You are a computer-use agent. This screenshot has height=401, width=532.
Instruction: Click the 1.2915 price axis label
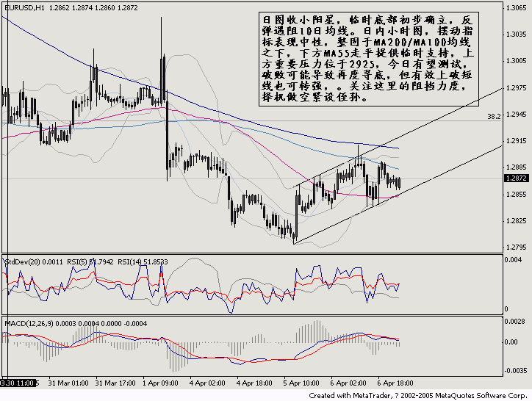coord(516,141)
